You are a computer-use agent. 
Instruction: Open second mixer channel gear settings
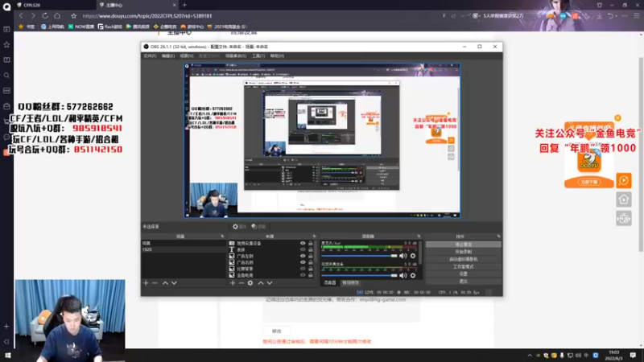pos(413,275)
